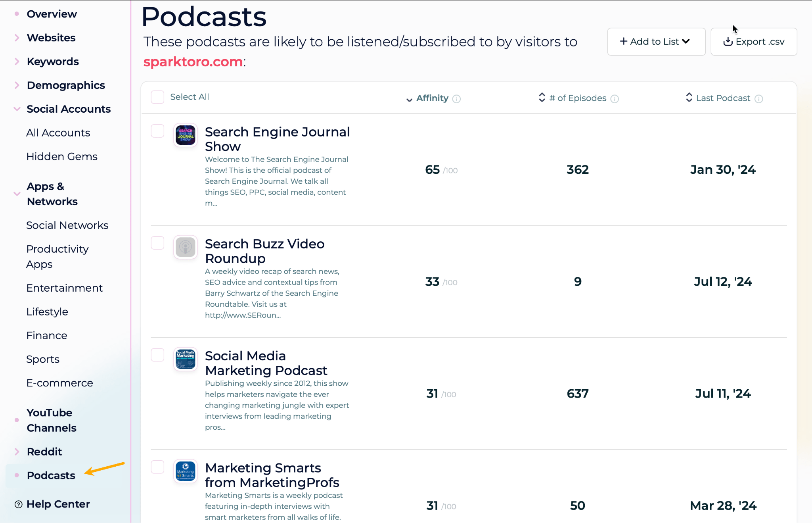Open Social Networks under Apps & Networks
The image size is (812, 523).
67,225
